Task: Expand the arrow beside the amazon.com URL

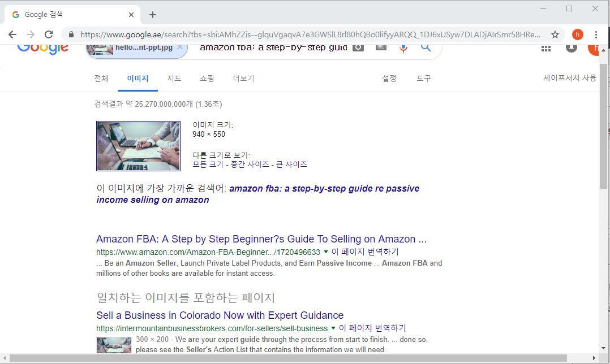Action: 325,252
